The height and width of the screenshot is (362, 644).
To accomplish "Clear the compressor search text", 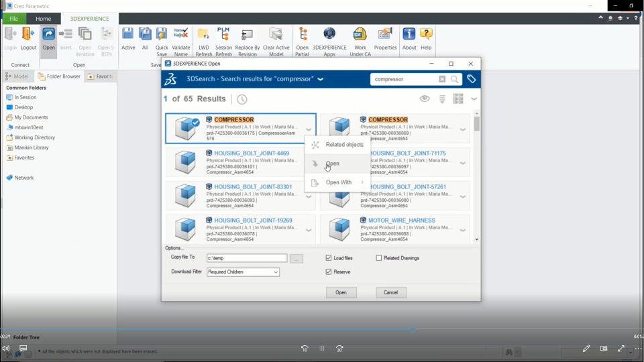I will click(x=442, y=79).
